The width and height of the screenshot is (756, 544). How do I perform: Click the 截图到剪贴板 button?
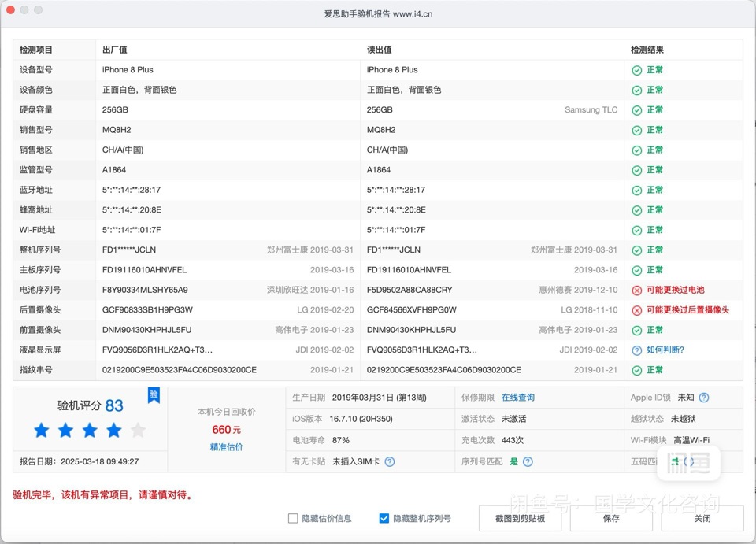point(520,519)
